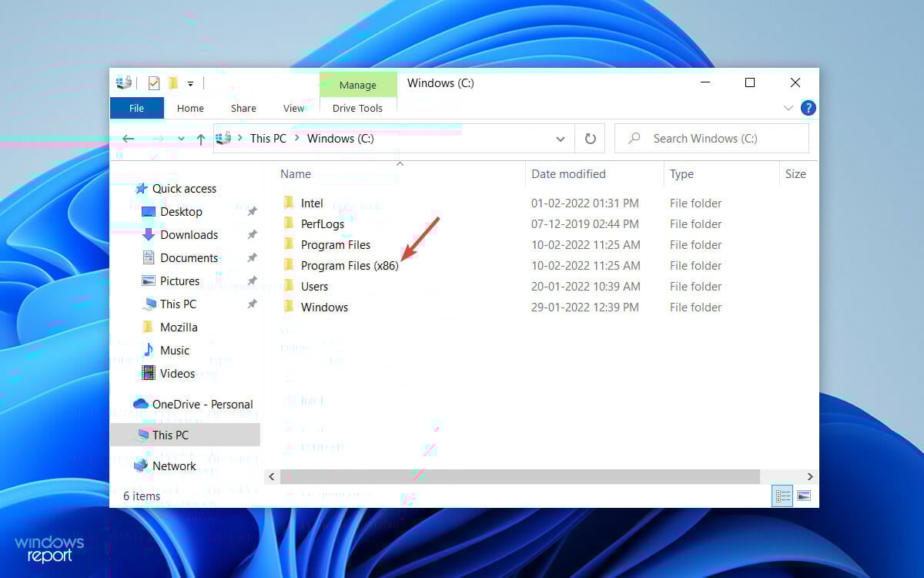Open the Customize Quick Access Toolbar dropdown
Viewport: 924px width, 578px height.
[189, 82]
